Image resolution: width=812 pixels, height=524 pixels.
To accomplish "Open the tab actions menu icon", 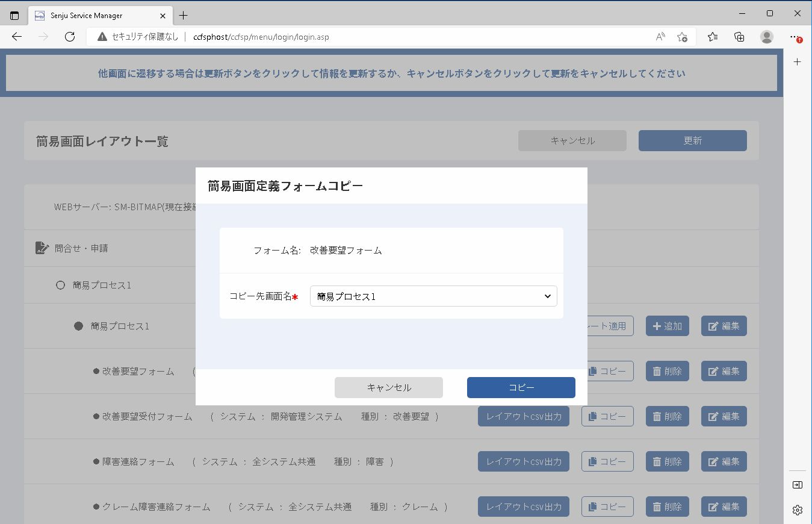I will pyautogui.click(x=14, y=15).
